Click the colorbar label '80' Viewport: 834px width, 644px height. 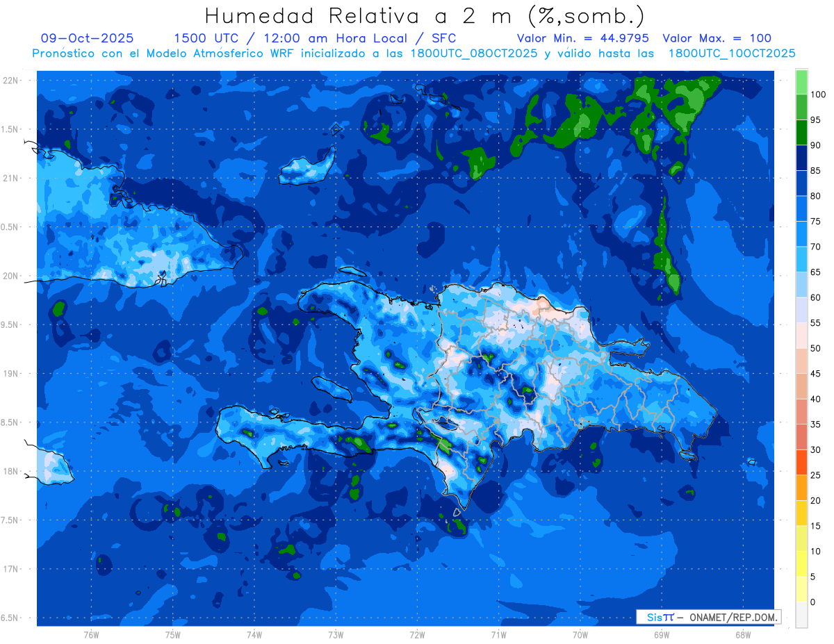815,196
